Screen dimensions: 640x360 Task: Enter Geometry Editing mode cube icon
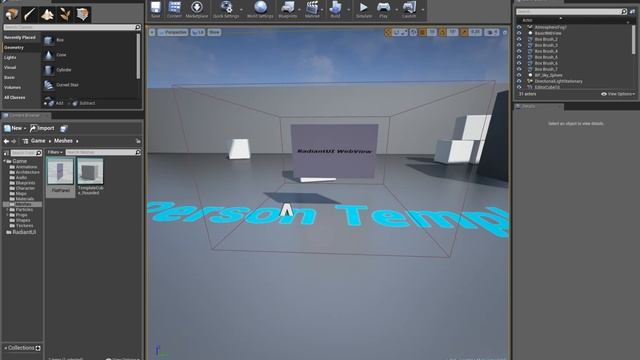(83, 15)
